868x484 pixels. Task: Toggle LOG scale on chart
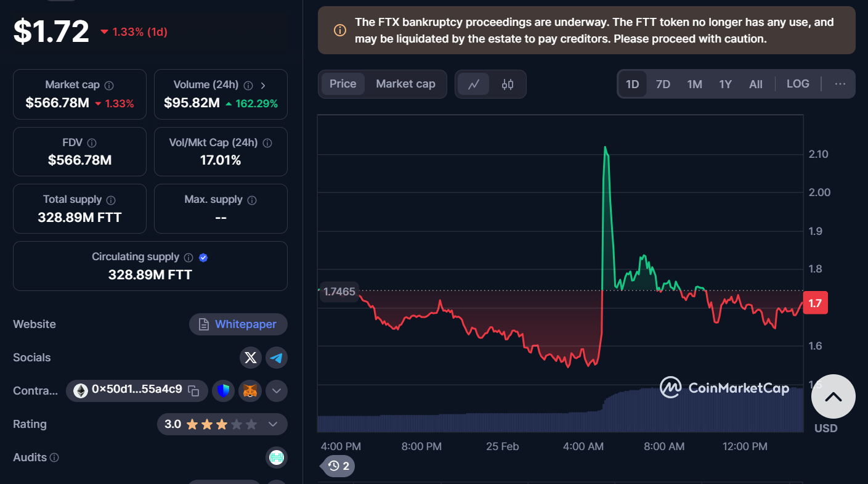pos(798,84)
